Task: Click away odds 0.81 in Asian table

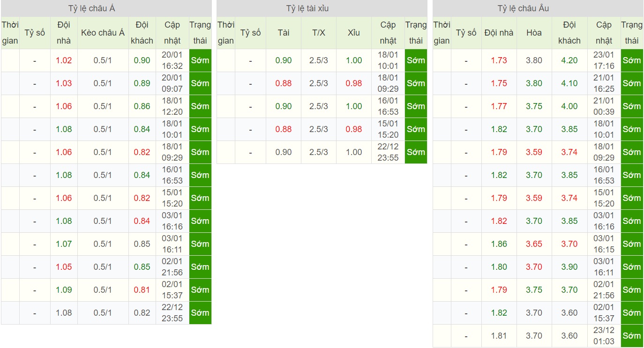Action: coord(142,290)
